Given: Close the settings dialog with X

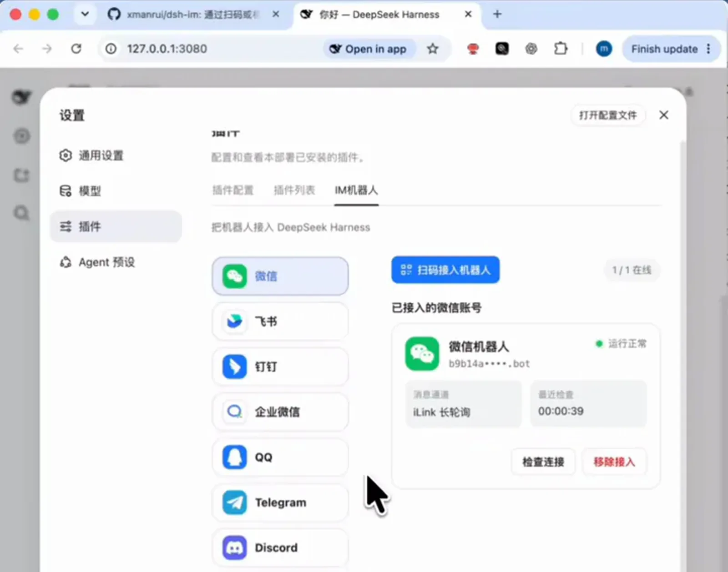Looking at the screenshot, I should pyautogui.click(x=664, y=115).
